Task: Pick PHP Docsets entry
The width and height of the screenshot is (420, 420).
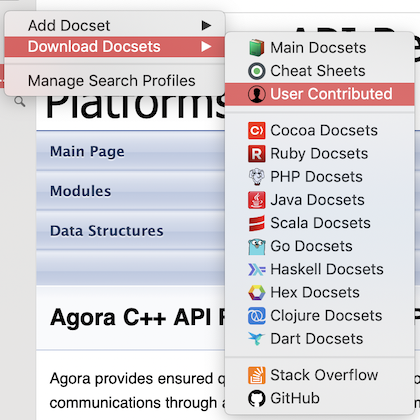Action: (x=320, y=177)
